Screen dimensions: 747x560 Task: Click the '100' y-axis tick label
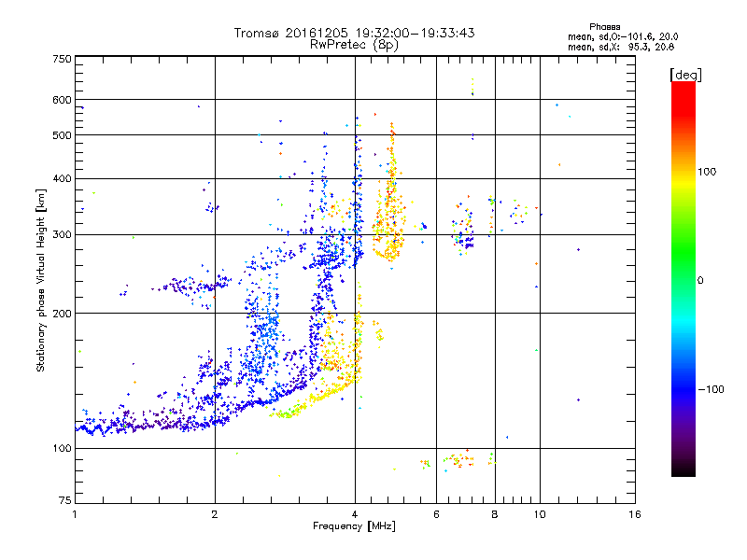tap(62, 449)
